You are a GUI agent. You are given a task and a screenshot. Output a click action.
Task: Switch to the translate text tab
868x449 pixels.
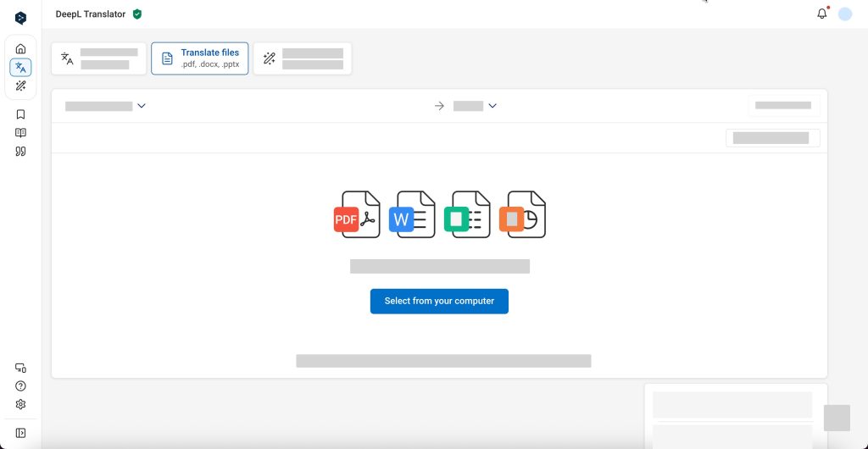point(99,58)
